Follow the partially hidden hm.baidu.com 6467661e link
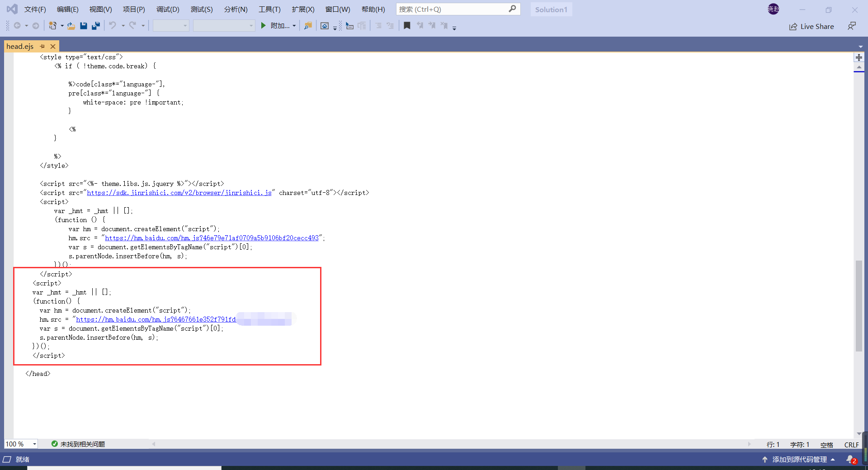868x470 pixels. click(156, 319)
